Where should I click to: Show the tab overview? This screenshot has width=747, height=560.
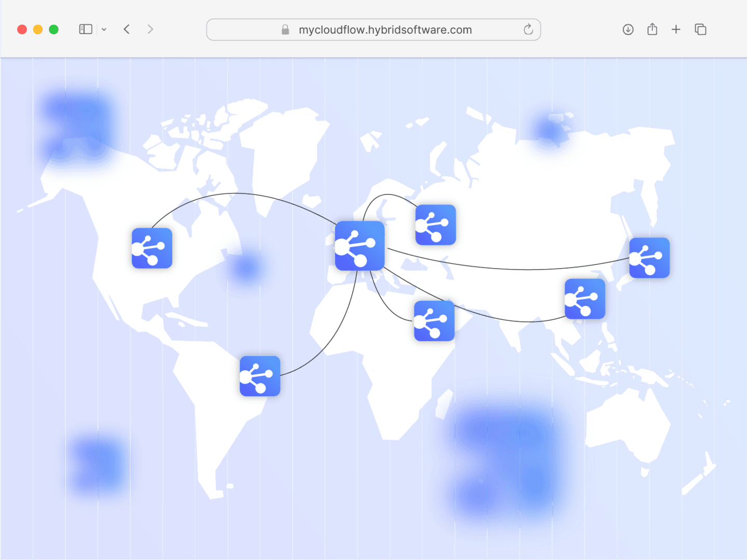tap(700, 30)
